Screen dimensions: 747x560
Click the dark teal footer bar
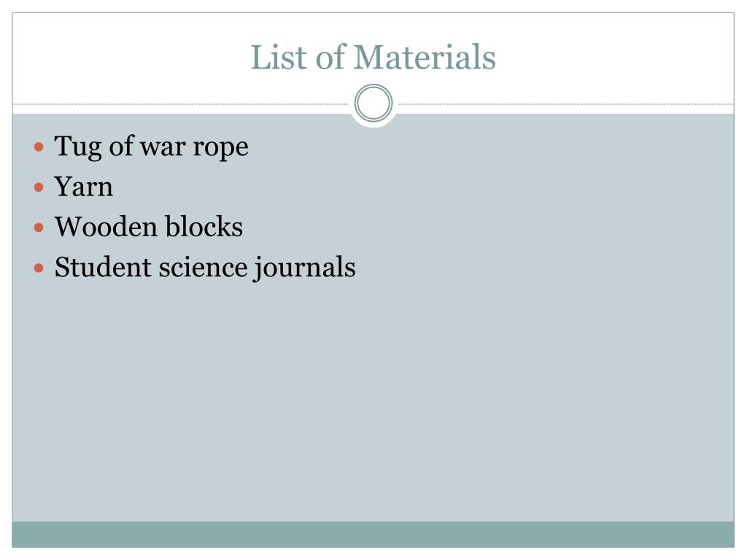373,534
